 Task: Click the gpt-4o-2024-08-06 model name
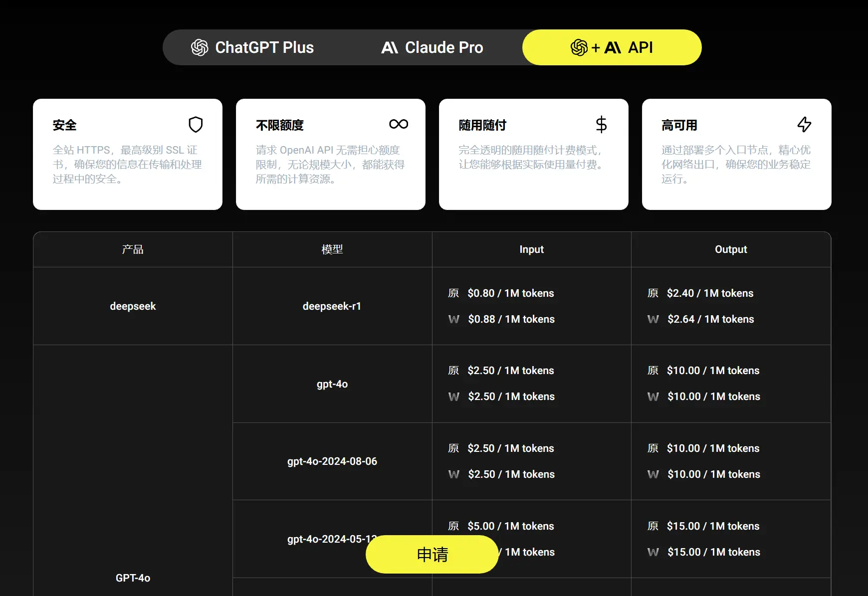coord(332,461)
